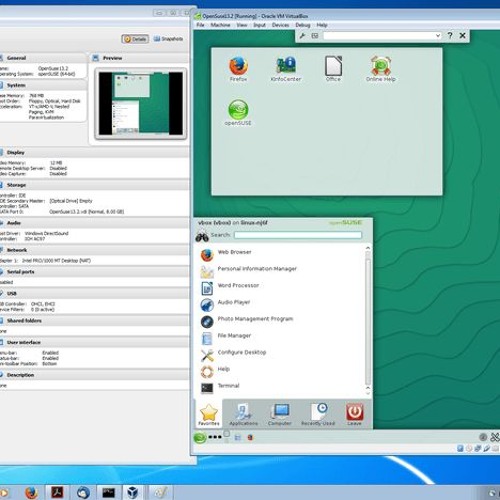The image size is (500, 500).
Task: Open Adobe Reader from the Windows taskbar
Action: click(57, 493)
